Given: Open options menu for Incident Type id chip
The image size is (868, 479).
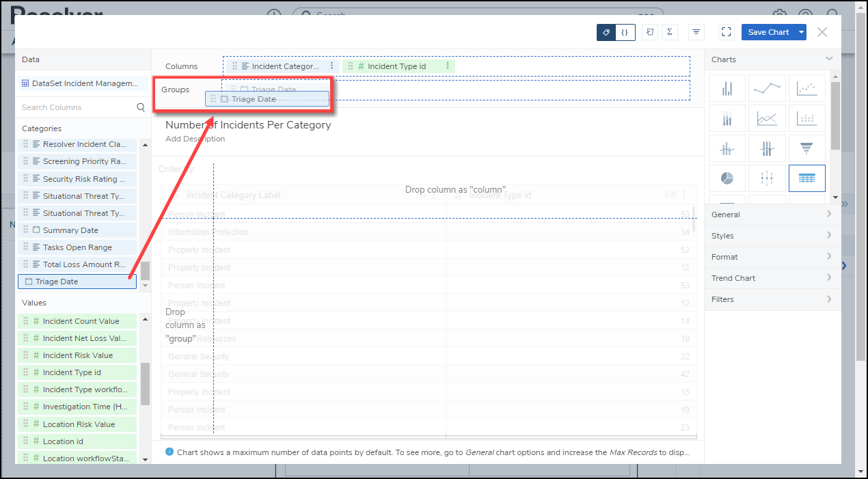Looking at the screenshot, I should (x=448, y=66).
